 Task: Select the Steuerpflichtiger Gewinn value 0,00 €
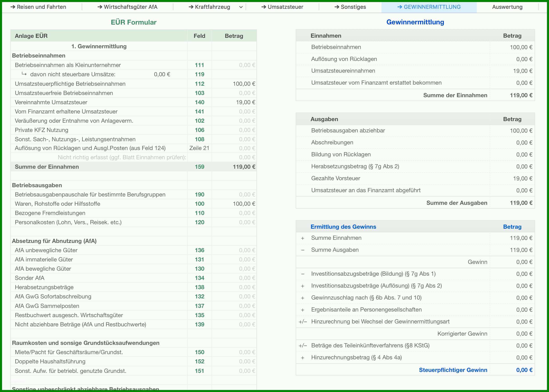click(524, 370)
